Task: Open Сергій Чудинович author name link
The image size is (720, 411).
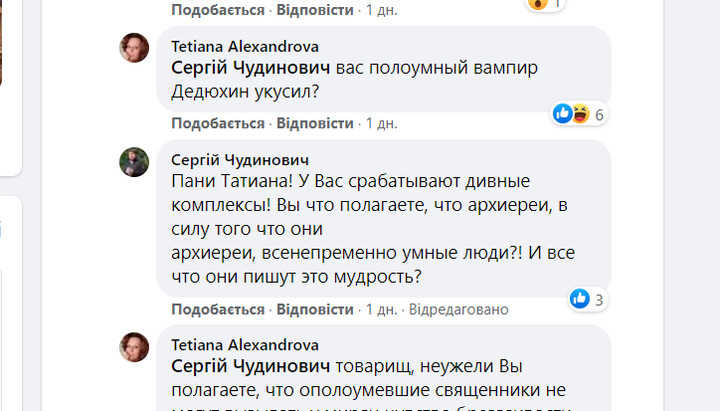Action: point(240,160)
